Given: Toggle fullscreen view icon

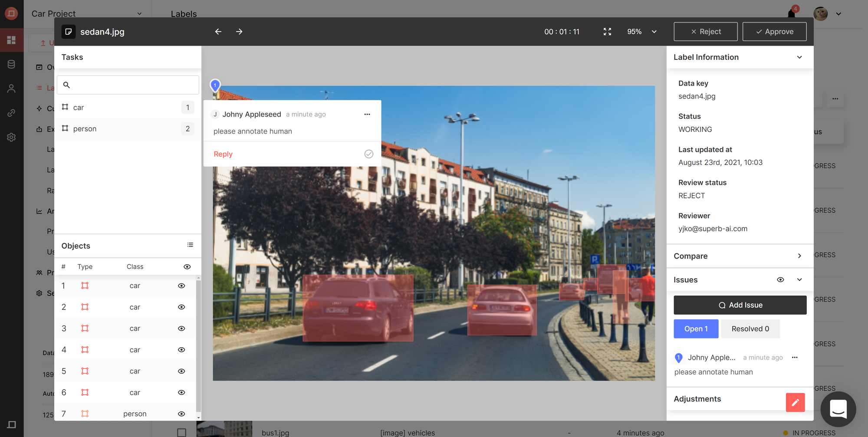Looking at the screenshot, I should click(607, 32).
